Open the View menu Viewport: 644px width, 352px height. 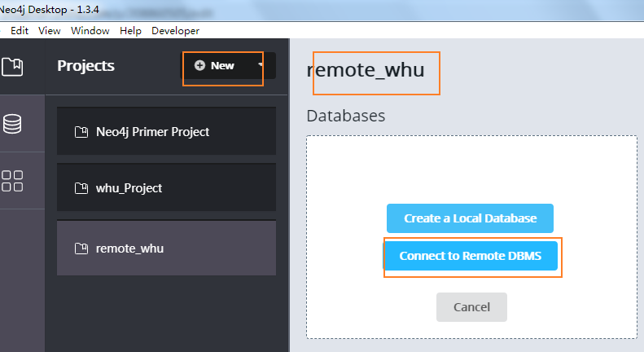click(50, 31)
